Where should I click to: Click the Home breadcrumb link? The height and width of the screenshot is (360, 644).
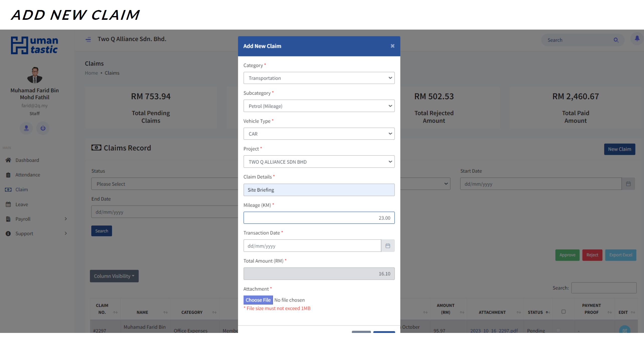coord(91,73)
